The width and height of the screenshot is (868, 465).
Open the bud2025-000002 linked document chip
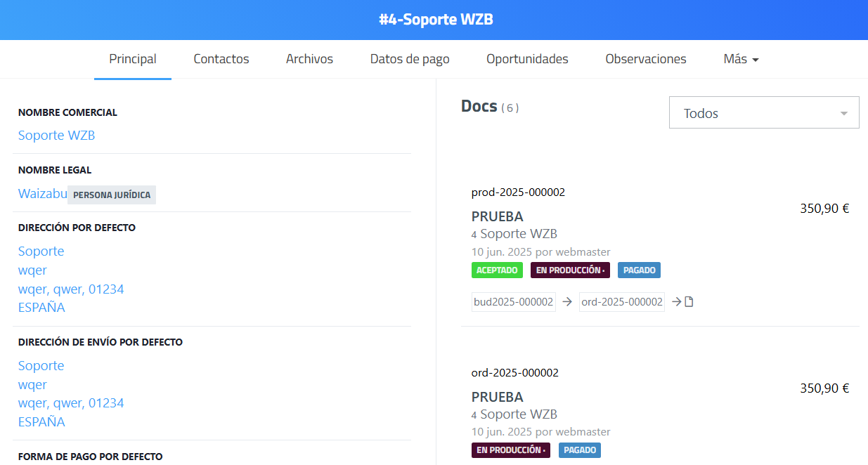click(513, 302)
